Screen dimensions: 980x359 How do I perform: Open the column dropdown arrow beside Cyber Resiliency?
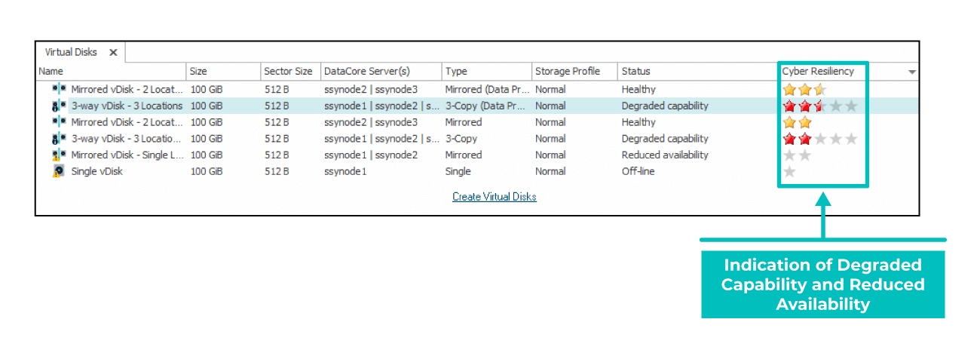(912, 72)
